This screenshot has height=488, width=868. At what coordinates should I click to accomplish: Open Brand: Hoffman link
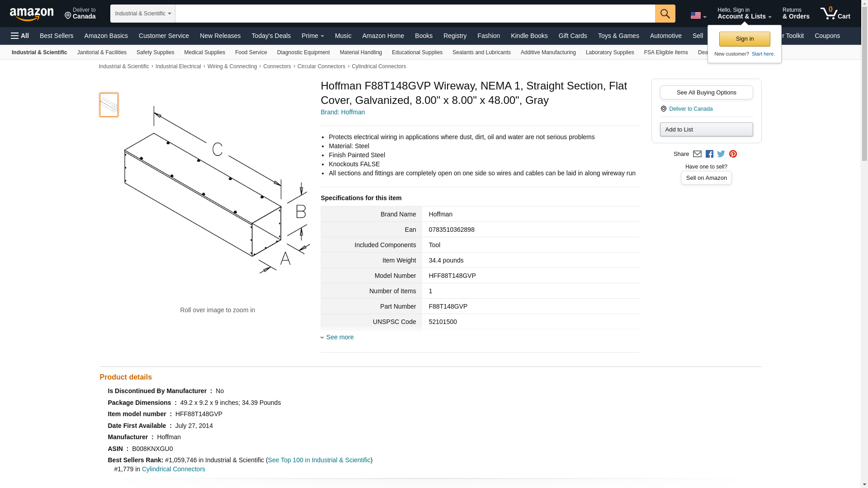point(343,112)
